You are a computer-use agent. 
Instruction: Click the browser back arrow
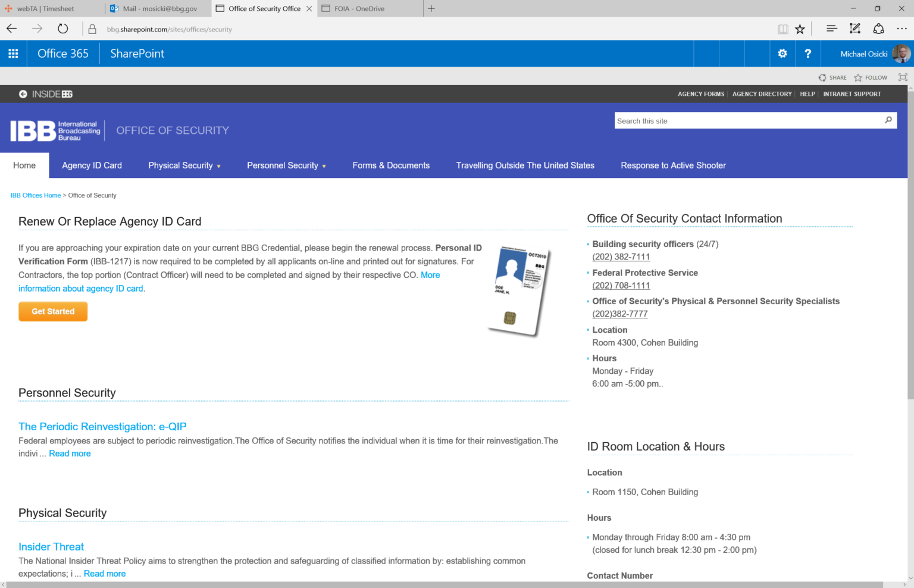click(11, 29)
